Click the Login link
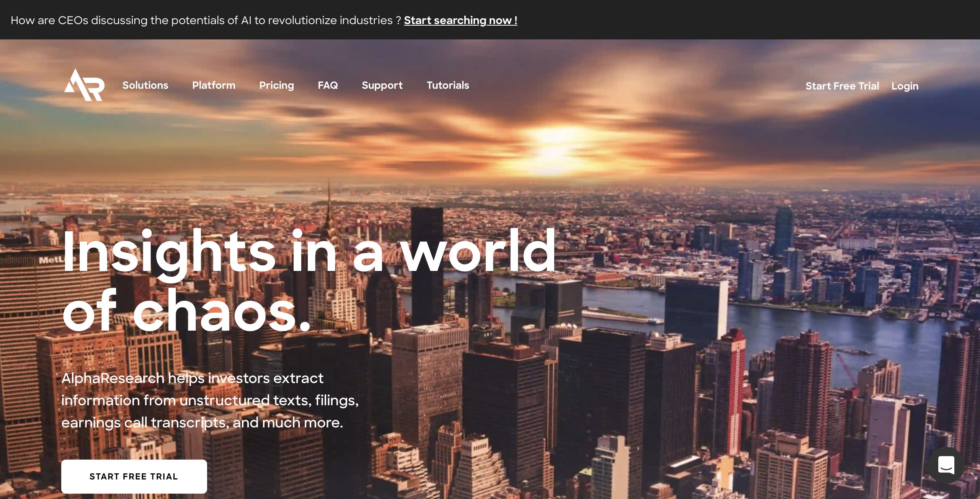 coord(905,86)
